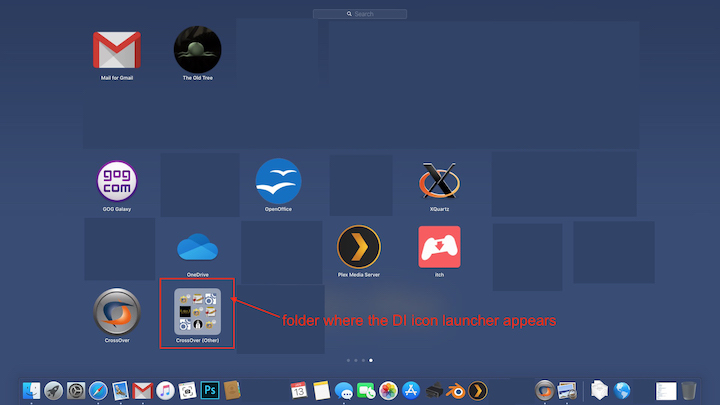Open Plex Media Server in Launchpad

click(x=359, y=247)
